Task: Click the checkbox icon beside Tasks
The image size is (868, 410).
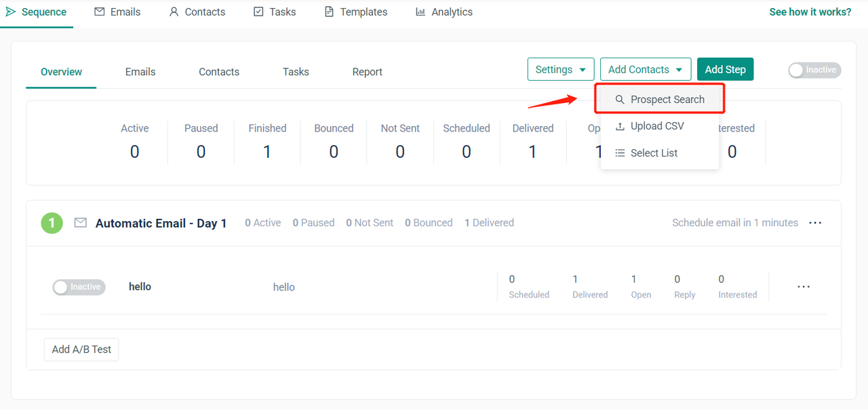Action: [258, 12]
